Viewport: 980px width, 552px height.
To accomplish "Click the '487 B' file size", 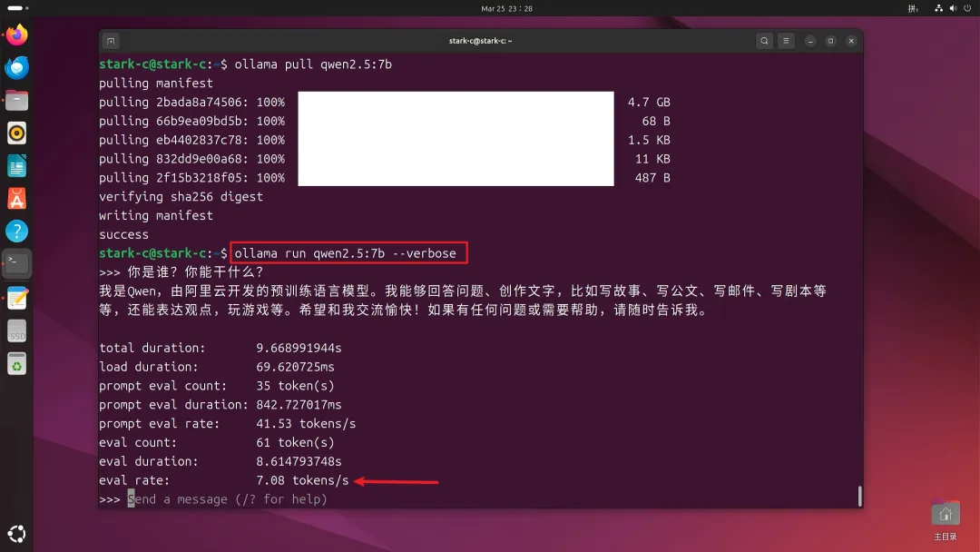I will tap(652, 178).
